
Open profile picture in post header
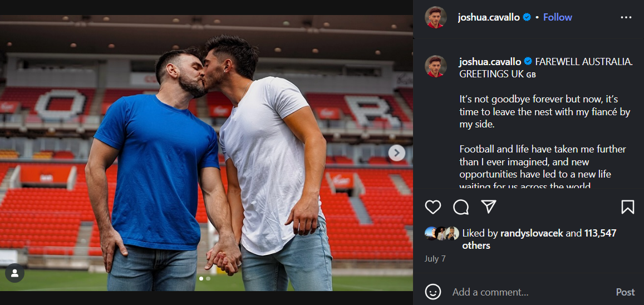pos(435,17)
